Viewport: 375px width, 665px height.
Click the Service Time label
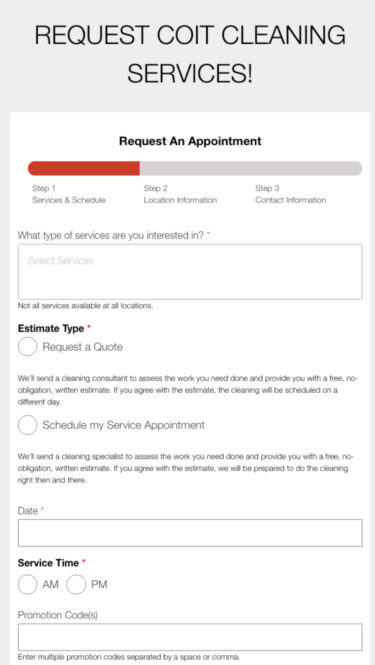point(48,563)
